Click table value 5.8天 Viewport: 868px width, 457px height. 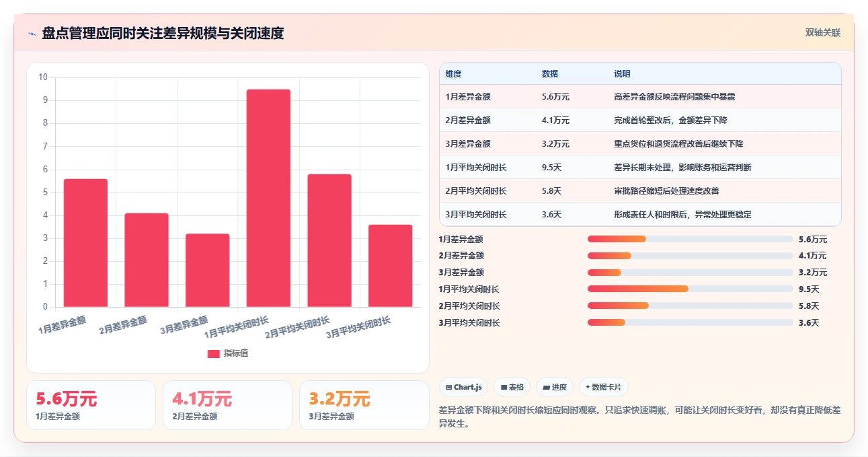pyautogui.click(x=551, y=191)
